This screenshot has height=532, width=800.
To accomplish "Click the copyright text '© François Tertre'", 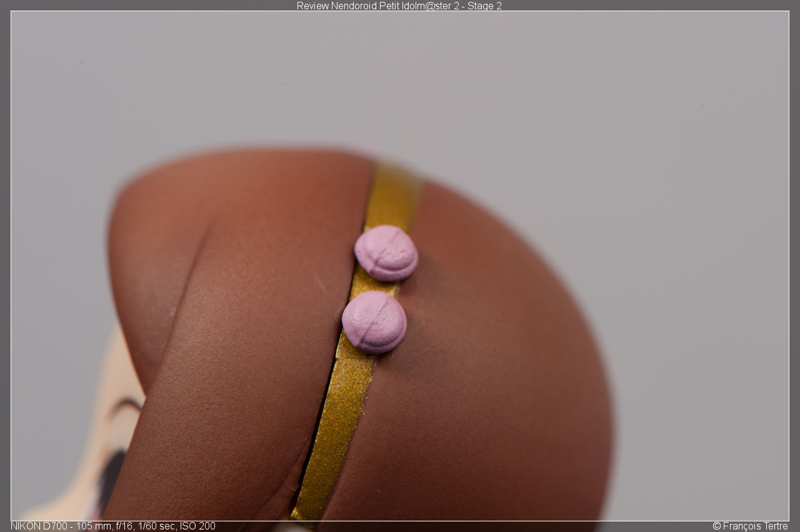I will click(750, 526).
